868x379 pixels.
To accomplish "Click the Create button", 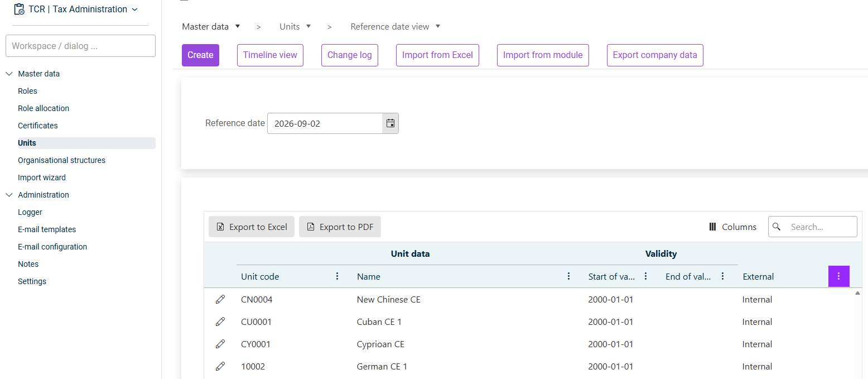I will pos(200,55).
